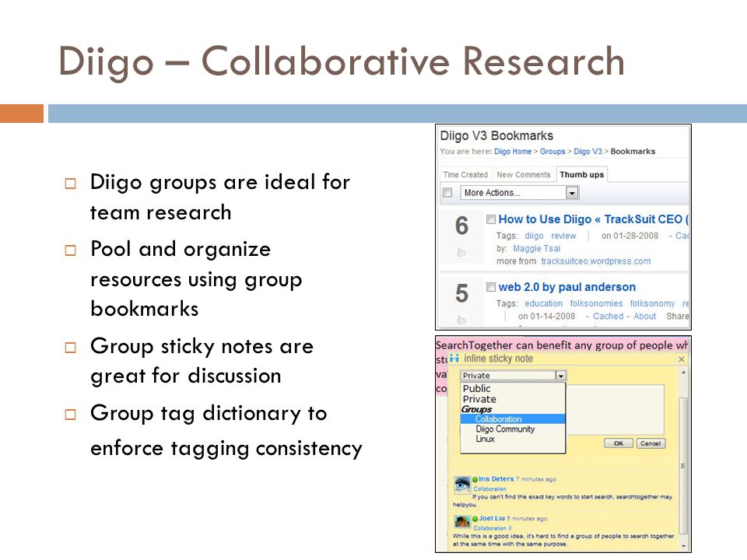The width and height of the screenshot is (747, 560).
Task: Click Share on the web 2.0 bookmark
Action: point(678,317)
